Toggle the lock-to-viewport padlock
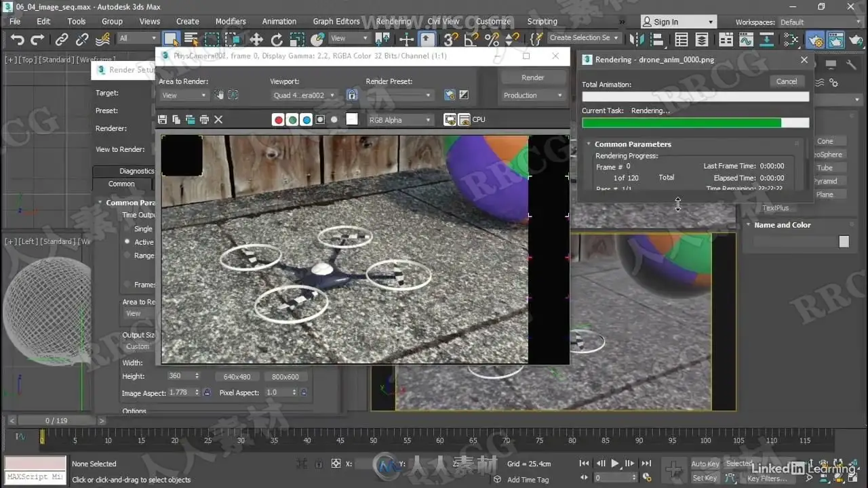This screenshot has height=488, width=868. click(x=351, y=96)
